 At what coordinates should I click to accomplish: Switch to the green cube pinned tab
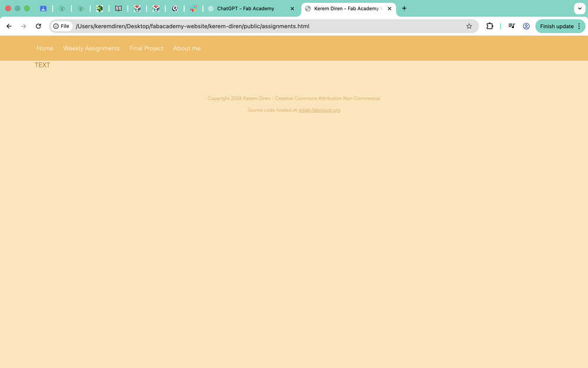click(99, 9)
